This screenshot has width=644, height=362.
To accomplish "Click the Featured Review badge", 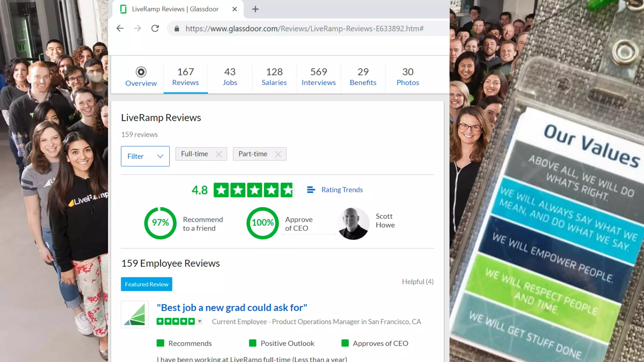I will click(x=147, y=284).
